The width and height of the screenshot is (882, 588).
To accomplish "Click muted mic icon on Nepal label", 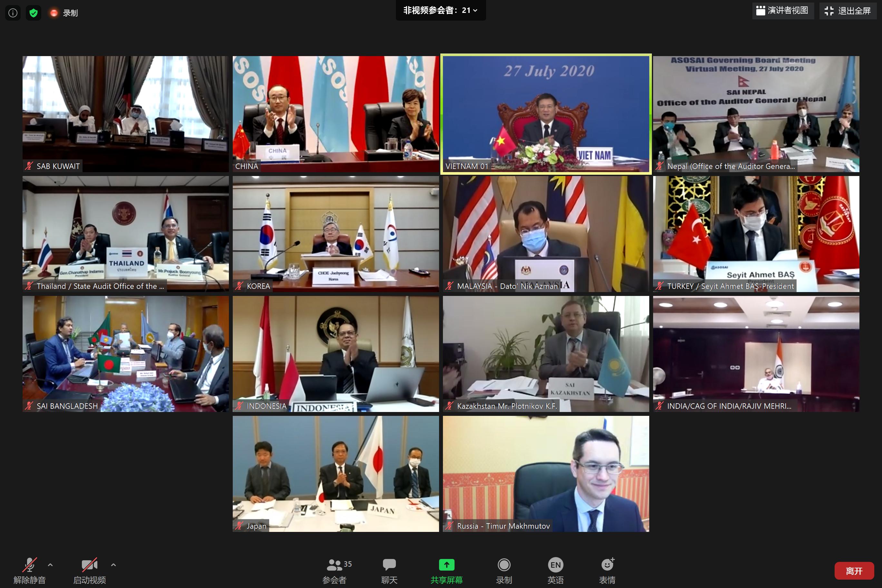I will click(x=660, y=166).
